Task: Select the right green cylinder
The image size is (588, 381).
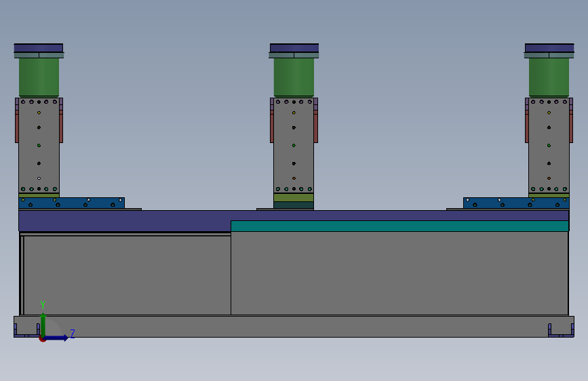Action: pyautogui.click(x=549, y=77)
